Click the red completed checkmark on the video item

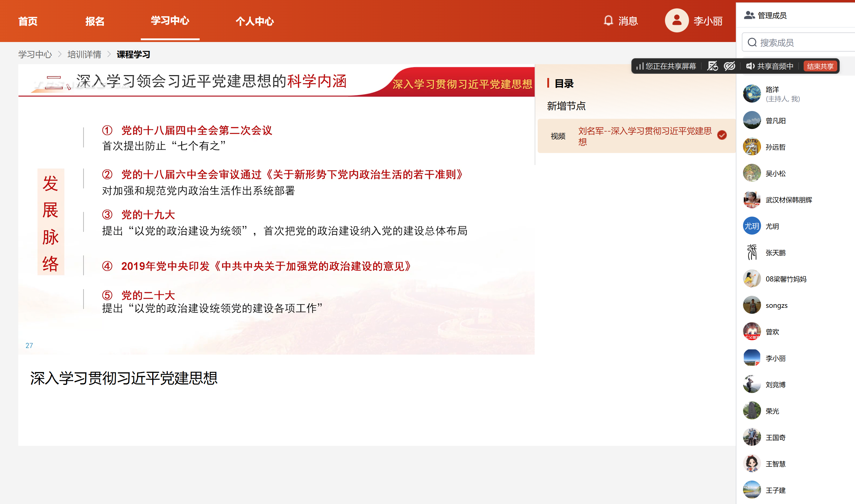point(722,135)
